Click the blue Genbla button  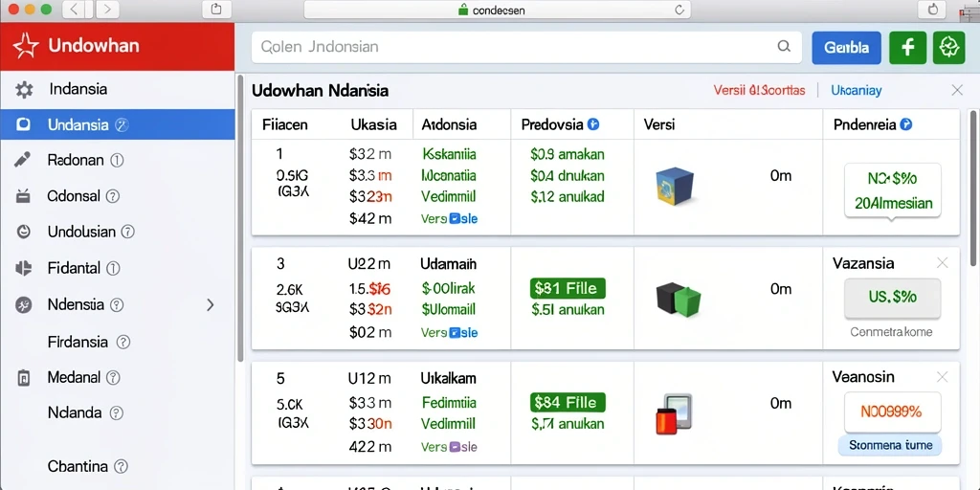[846, 48]
